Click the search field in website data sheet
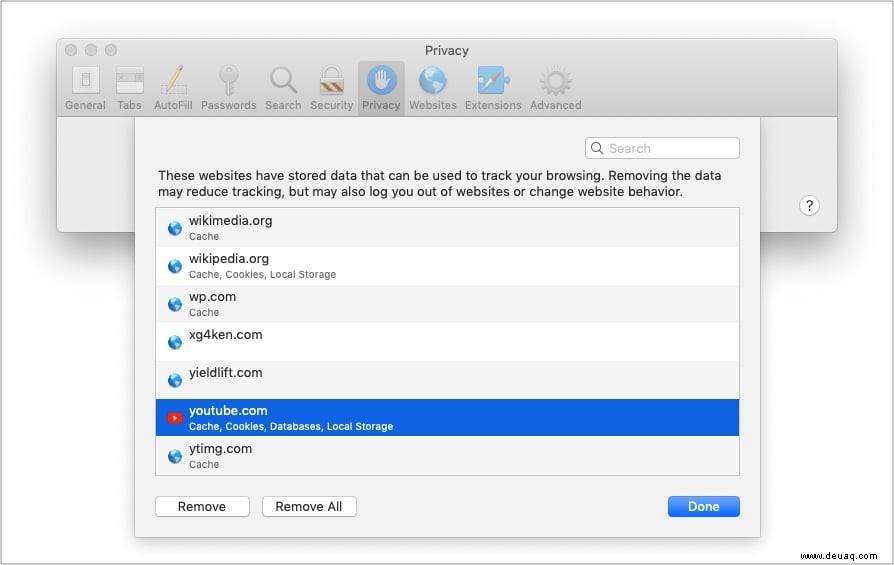 coord(662,148)
